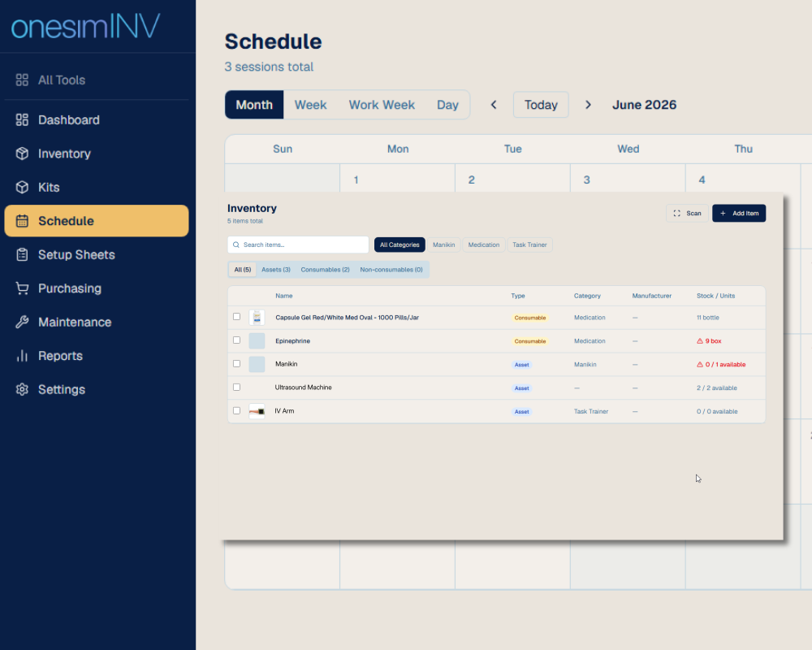Viewport: 812px width, 650px height.
Task: Click the Dashboard icon in sidebar
Action: (x=22, y=120)
